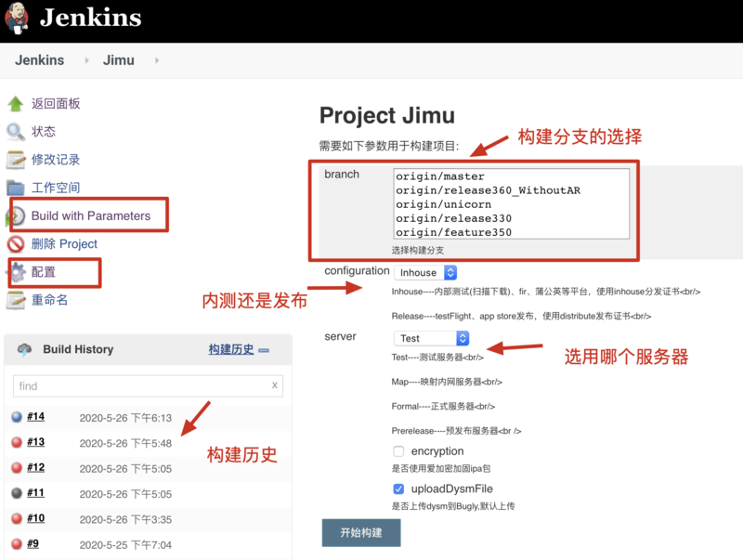Screen dimensions: 743x560
Task: Click the red status ball of build #9
Action: point(17,544)
